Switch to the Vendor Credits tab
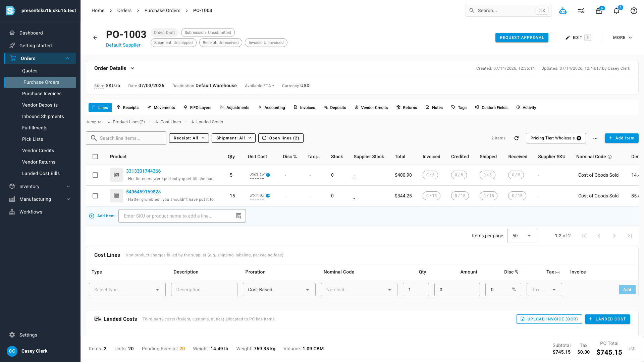Image resolution: width=644 pixels, height=362 pixels. [371, 108]
